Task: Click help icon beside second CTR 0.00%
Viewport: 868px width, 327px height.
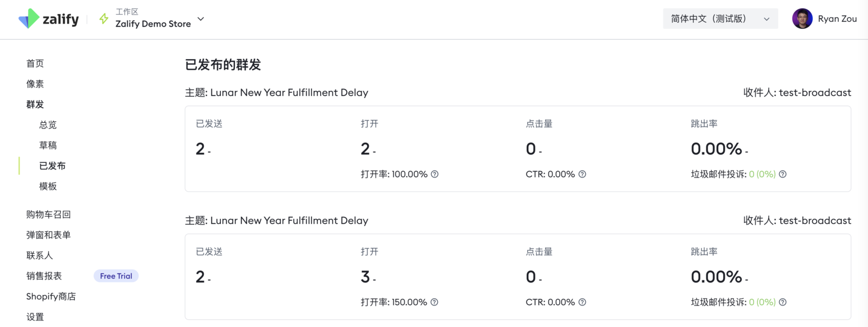Action: pos(582,303)
